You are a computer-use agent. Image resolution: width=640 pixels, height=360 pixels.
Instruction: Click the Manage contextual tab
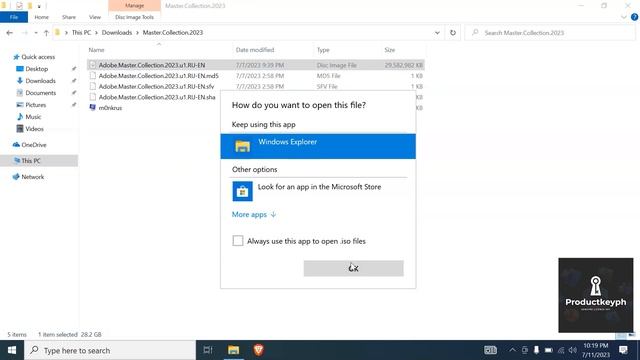click(x=134, y=5)
